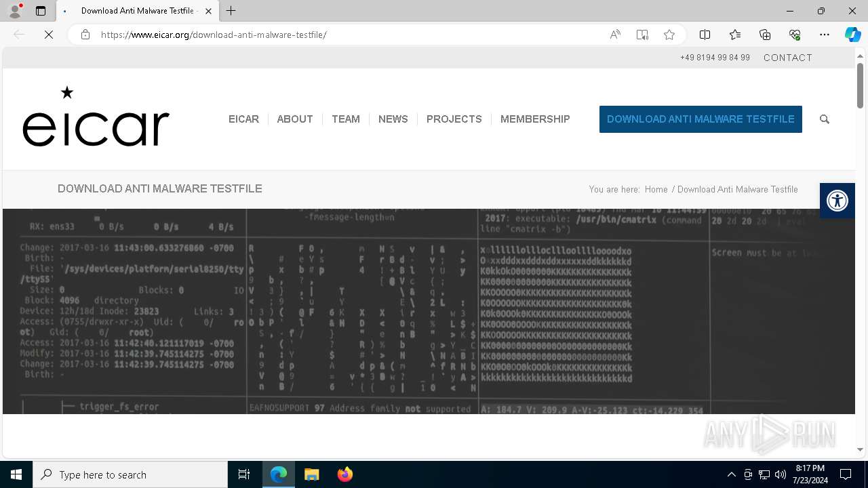Show hidden tray icons
868x488 pixels.
pyautogui.click(x=731, y=474)
